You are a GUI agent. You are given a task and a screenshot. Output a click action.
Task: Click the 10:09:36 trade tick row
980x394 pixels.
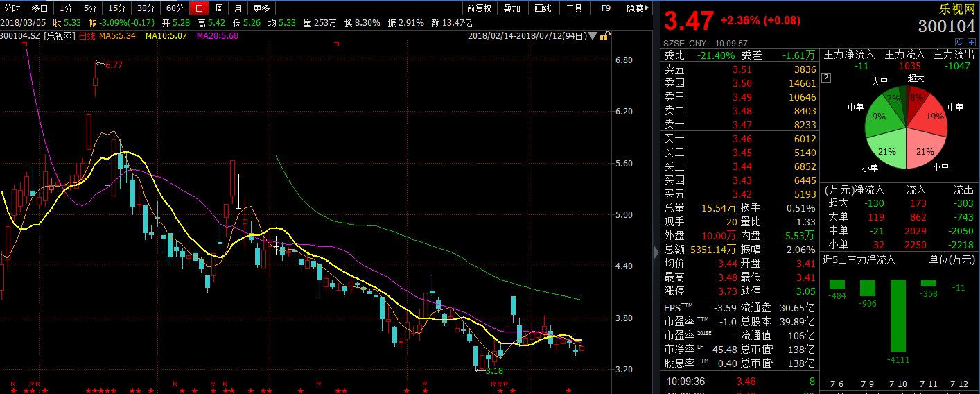pyautogui.click(x=740, y=382)
